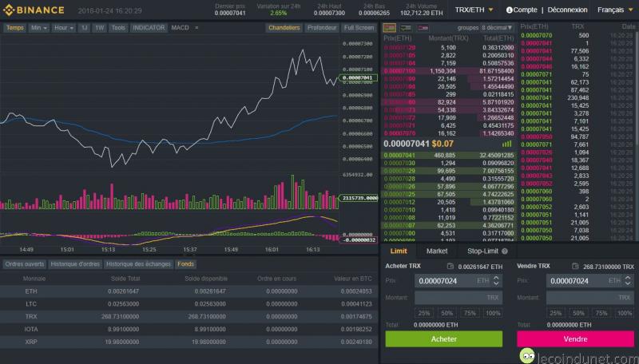
Task: Set sell amount to 25%
Action: (555, 313)
